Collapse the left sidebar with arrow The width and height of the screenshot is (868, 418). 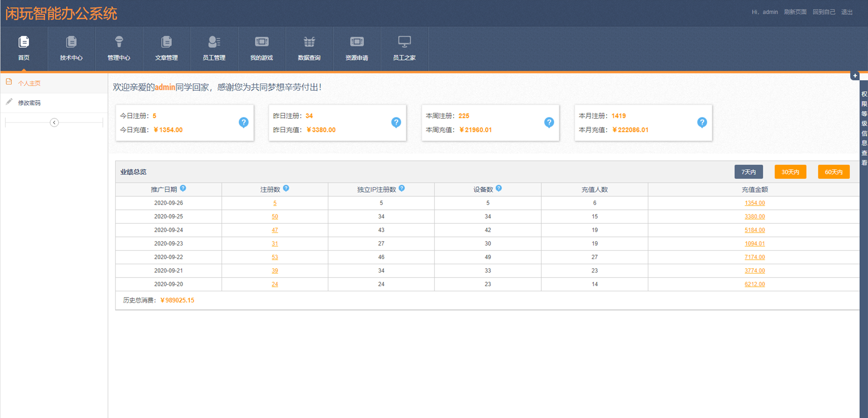click(x=54, y=122)
